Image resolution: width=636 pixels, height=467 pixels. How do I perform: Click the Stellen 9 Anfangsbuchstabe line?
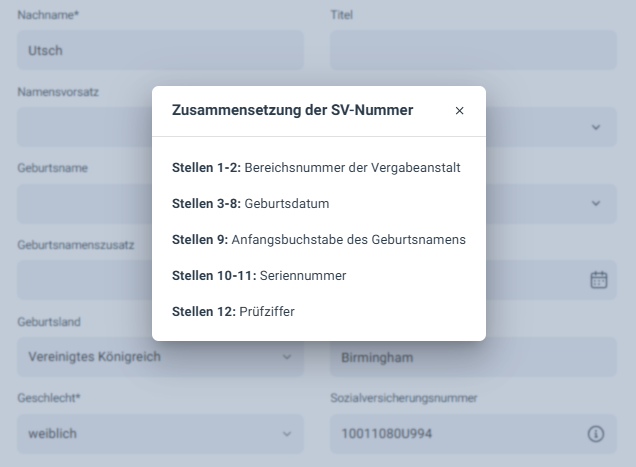[x=318, y=240]
